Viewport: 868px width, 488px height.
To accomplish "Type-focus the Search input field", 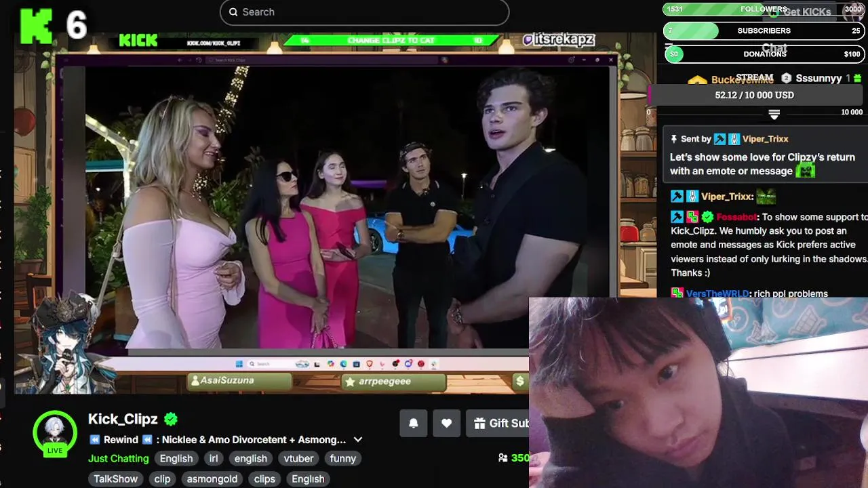I will pos(364,12).
